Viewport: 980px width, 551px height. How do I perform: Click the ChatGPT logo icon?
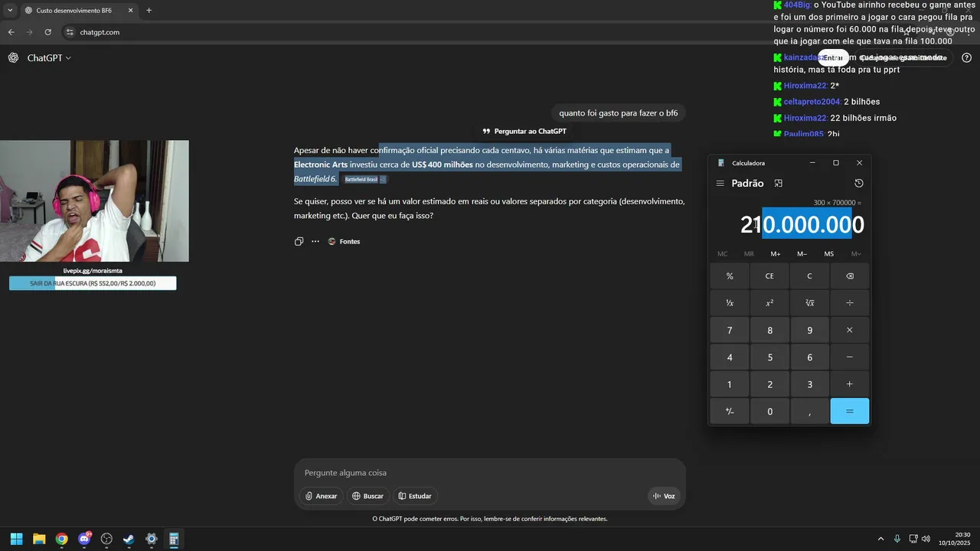(13, 58)
